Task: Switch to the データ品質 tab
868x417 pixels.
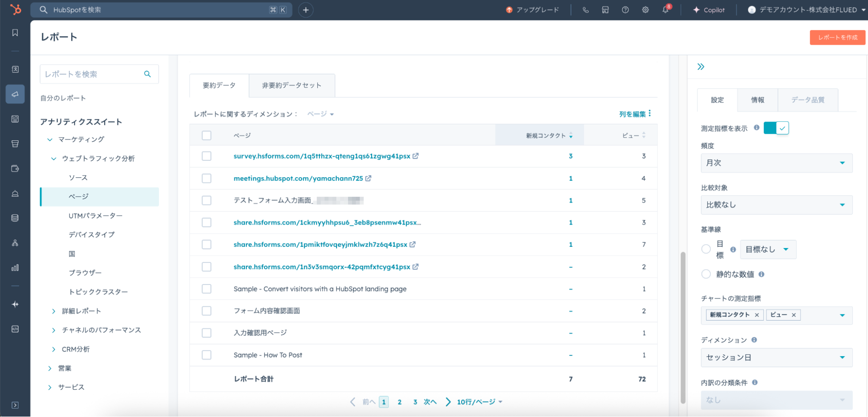Action: coord(808,100)
